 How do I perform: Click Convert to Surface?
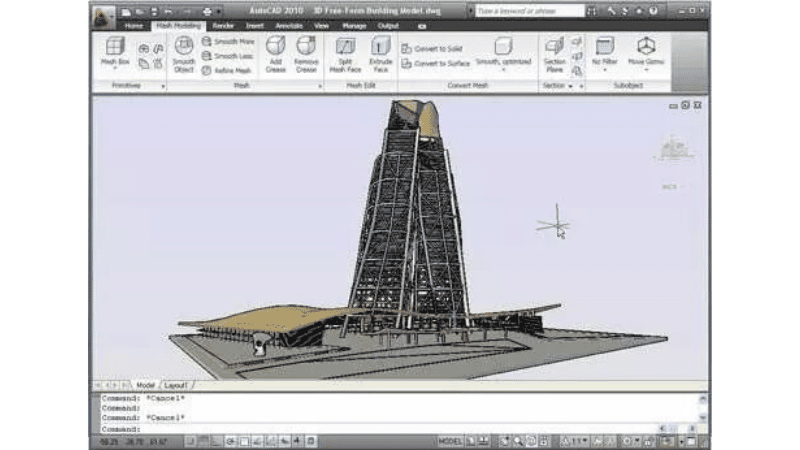pyautogui.click(x=436, y=64)
